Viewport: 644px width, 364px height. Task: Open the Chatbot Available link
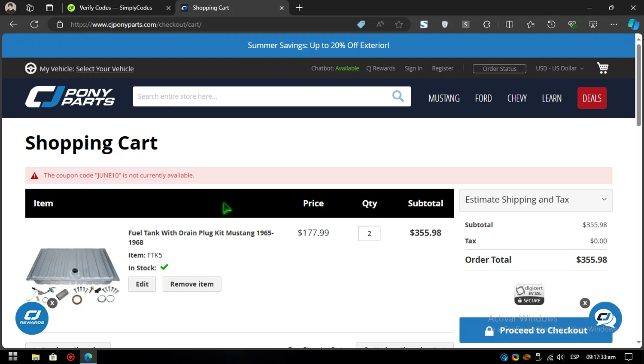(335, 68)
